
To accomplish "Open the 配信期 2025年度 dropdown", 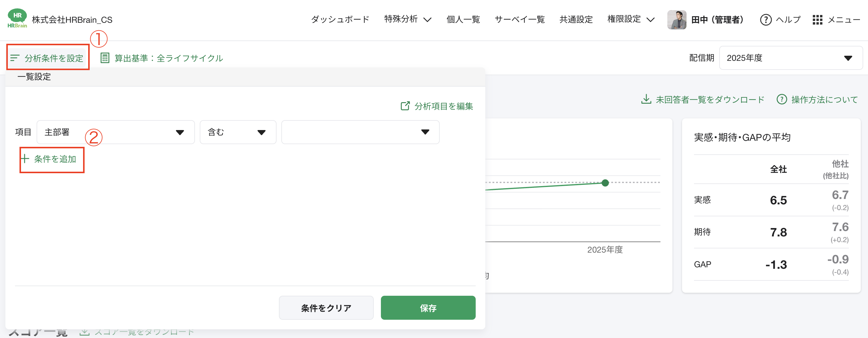I will (x=849, y=58).
